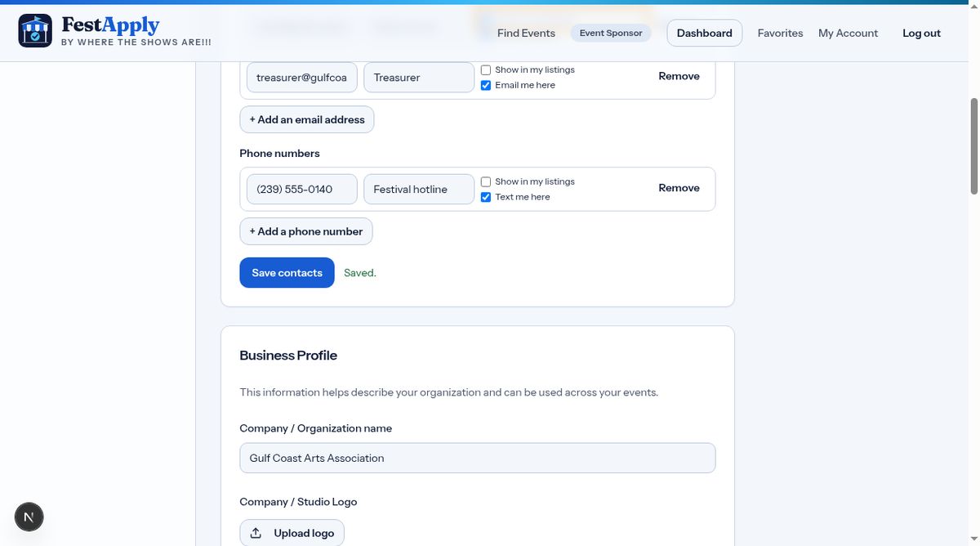
Task: Uncheck Email me here for Treasurer
Action: click(486, 85)
